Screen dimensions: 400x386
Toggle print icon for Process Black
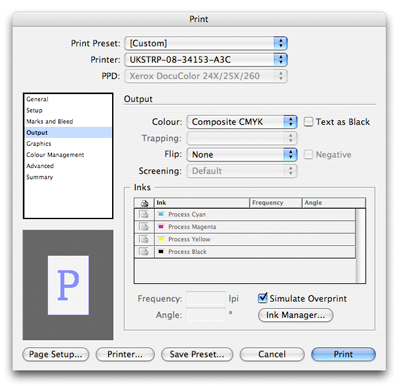144,251
